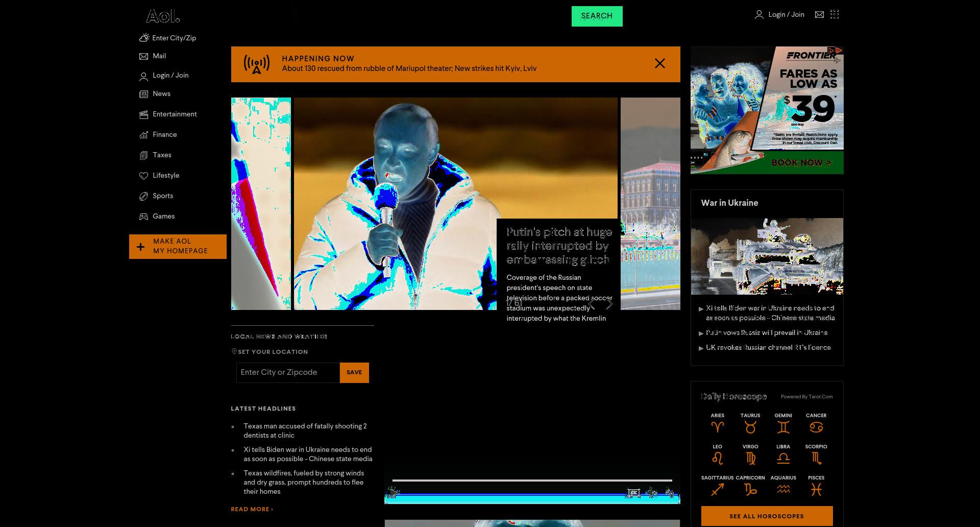Click the Taxes document icon
The width and height of the screenshot is (980, 527).
(x=144, y=155)
